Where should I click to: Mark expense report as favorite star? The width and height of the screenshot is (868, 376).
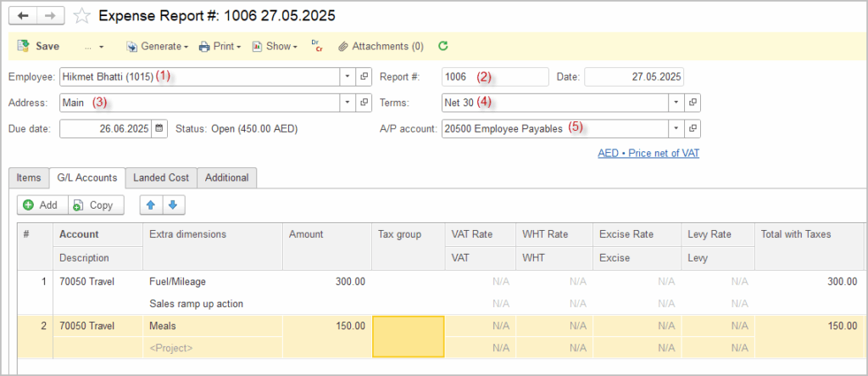pos(82,15)
